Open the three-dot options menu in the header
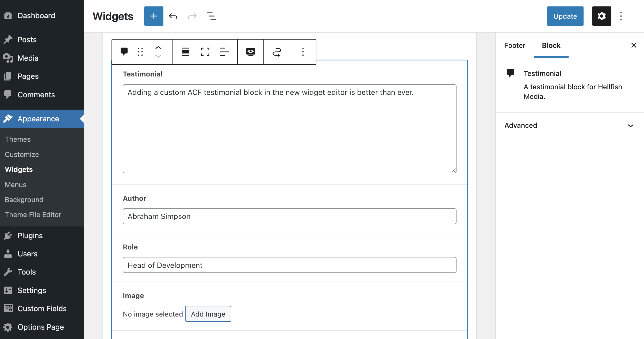This screenshot has width=644, height=339. point(621,16)
